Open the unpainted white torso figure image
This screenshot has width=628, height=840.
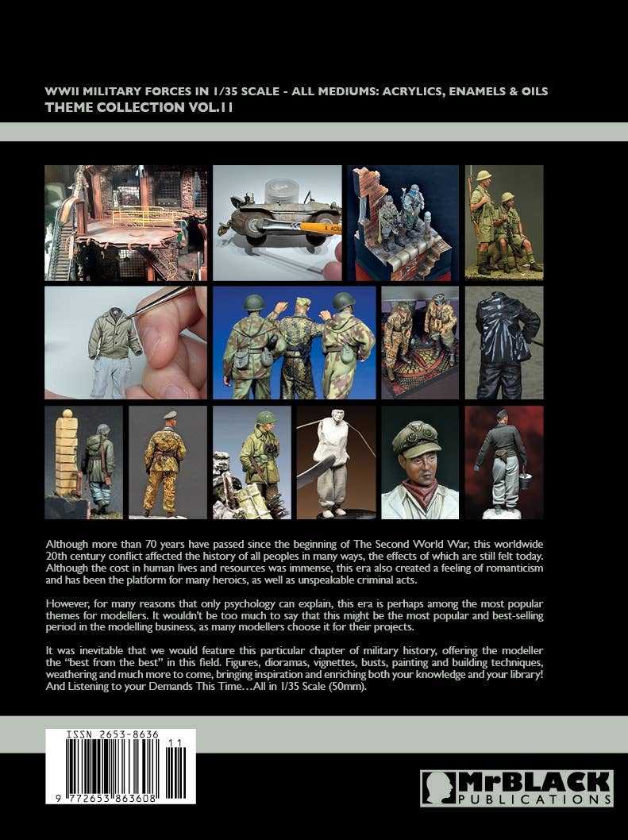click(x=336, y=462)
